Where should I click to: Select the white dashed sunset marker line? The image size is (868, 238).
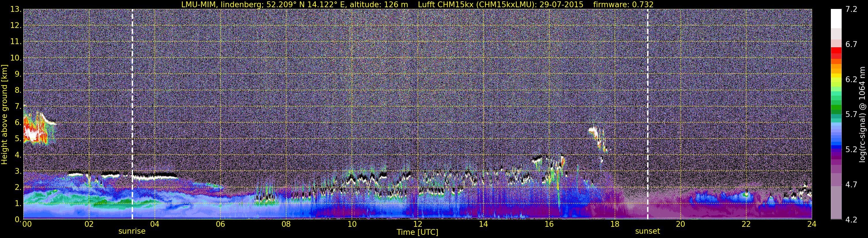[x=648, y=114]
